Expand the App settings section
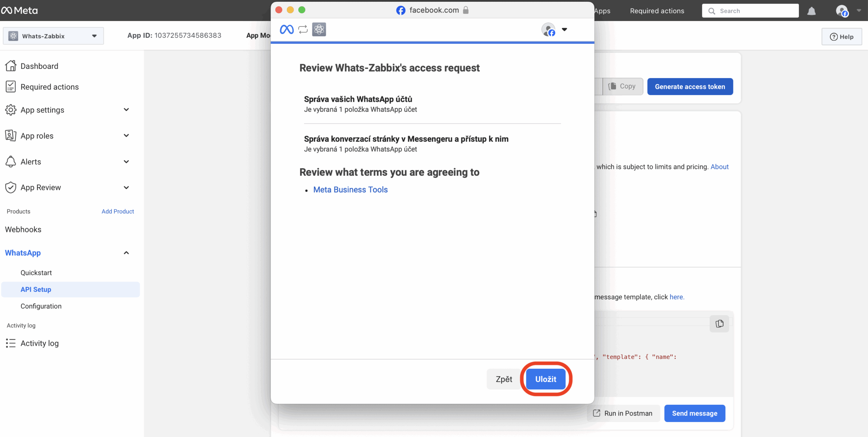868x437 pixels. click(x=126, y=110)
